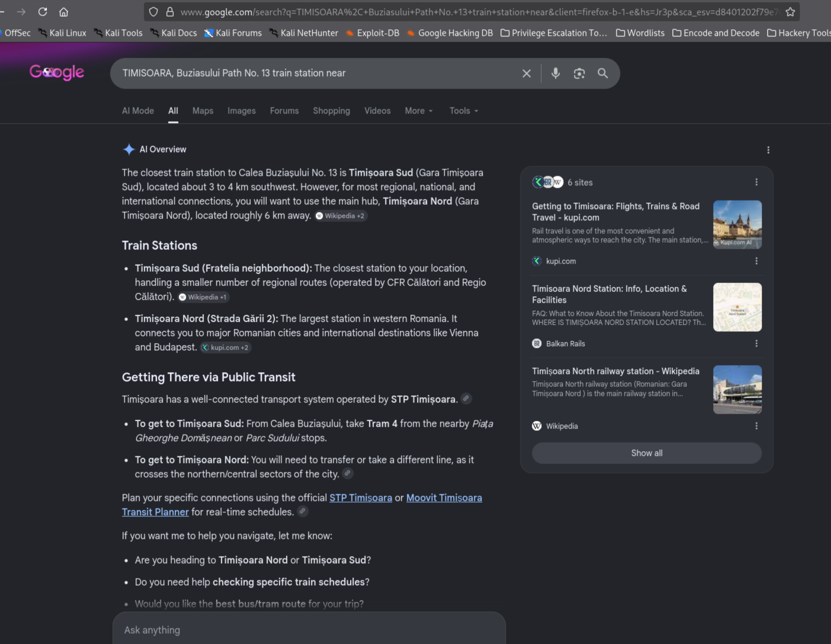Switch to the Shopping tab

point(331,111)
